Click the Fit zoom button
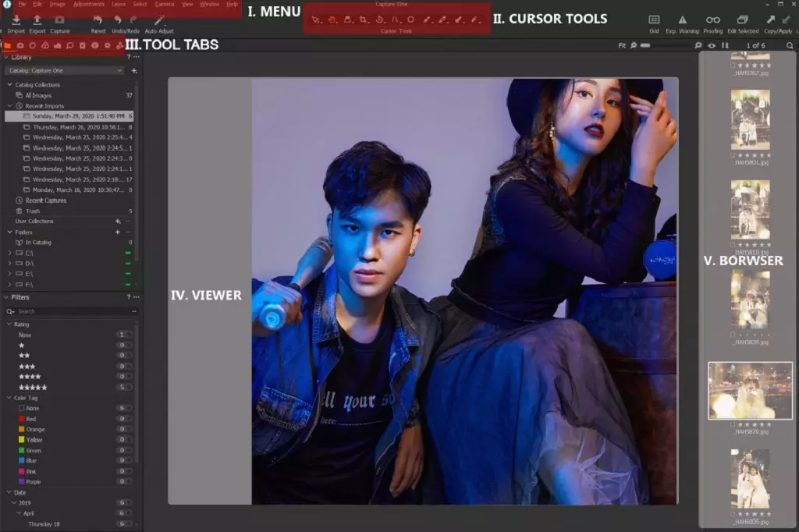This screenshot has width=799, height=532. pyautogui.click(x=622, y=45)
